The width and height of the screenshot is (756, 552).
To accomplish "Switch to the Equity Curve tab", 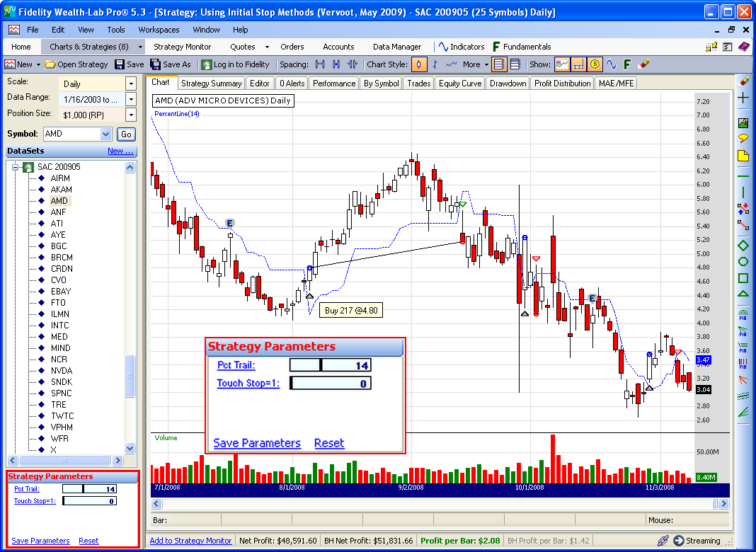I will (x=459, y=84).
